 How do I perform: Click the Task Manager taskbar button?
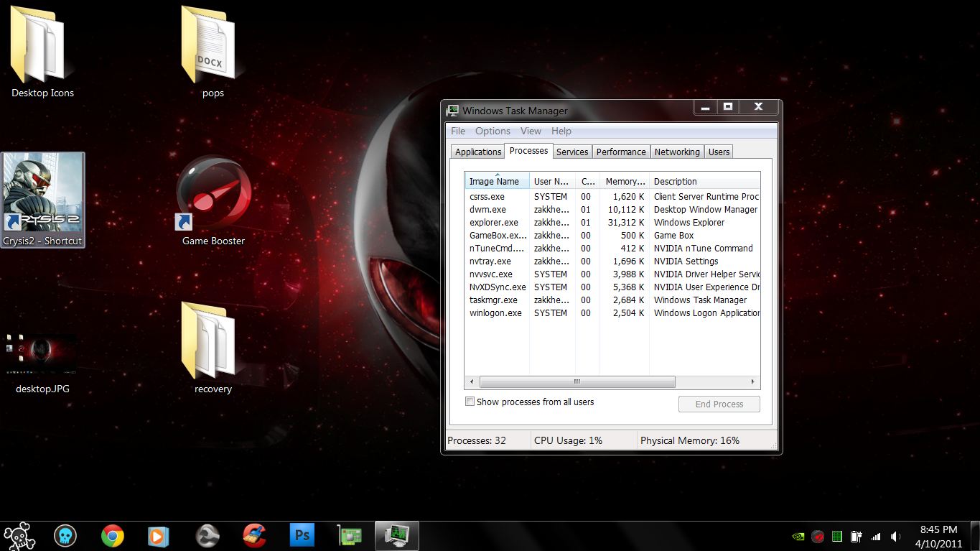(397, 536)
